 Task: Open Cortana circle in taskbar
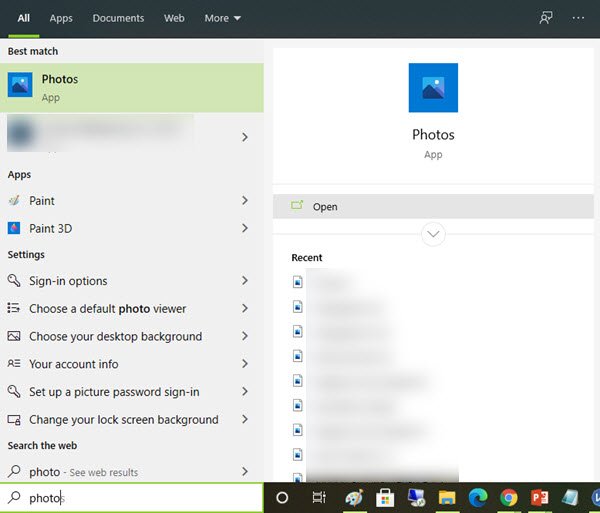pyautogui.click(x=282, y=498)
